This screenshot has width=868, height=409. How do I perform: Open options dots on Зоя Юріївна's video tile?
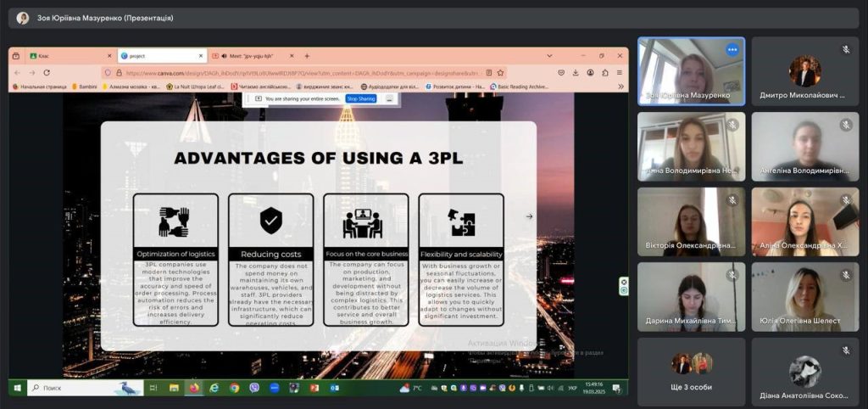tap(732, 49)
